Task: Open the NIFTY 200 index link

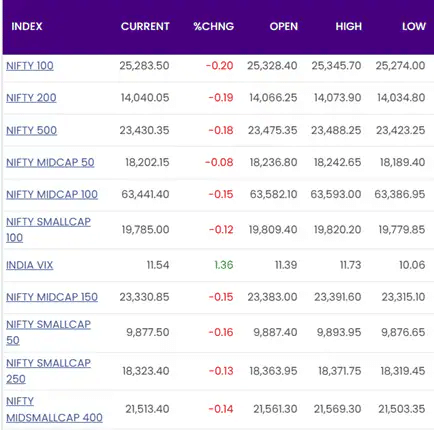Action: click(31, 98)
